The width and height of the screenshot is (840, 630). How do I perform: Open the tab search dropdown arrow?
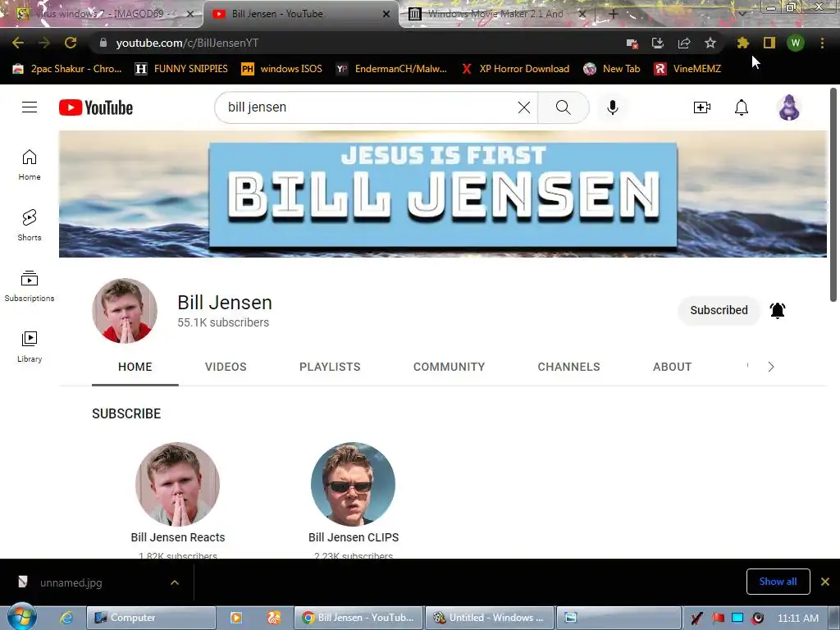742,14
